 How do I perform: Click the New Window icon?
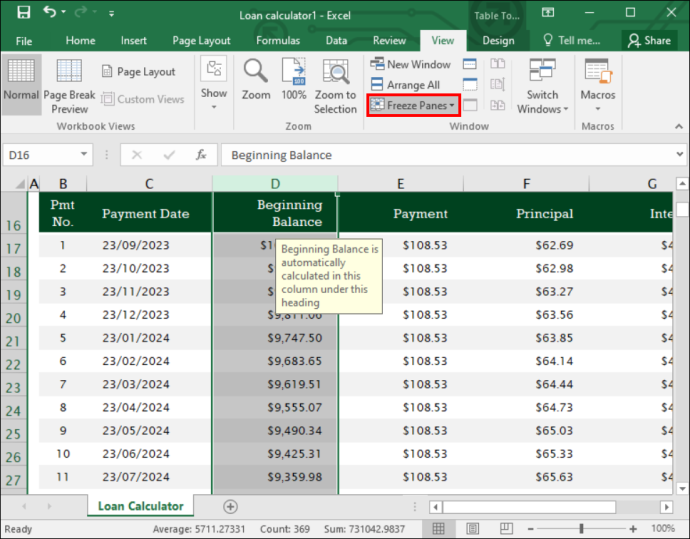click(410, 64)
